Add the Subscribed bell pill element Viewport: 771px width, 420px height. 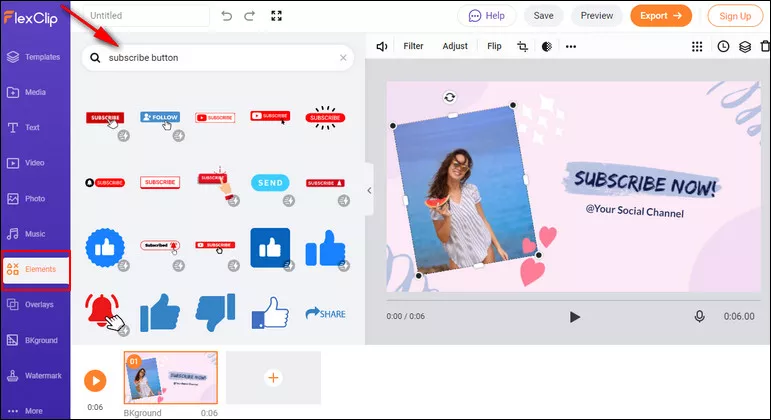tap(160, 245)
